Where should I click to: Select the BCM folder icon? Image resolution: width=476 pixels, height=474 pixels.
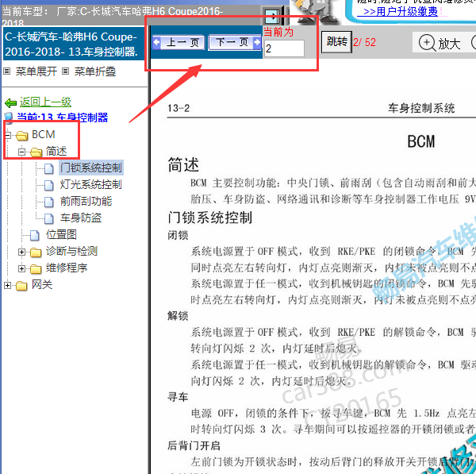click(22, 136)
